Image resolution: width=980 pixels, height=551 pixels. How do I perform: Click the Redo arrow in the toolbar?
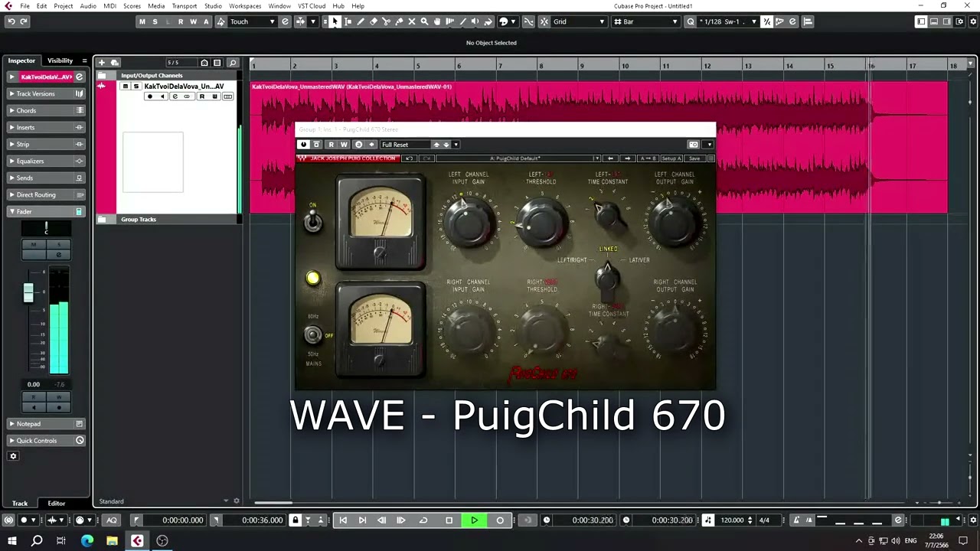coord(24,21)
